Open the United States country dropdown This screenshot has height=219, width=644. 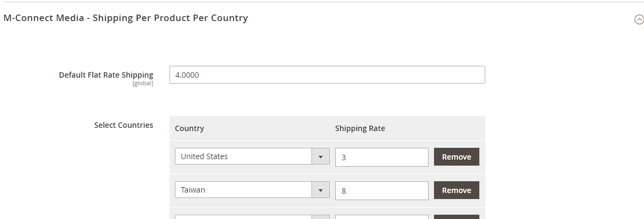coord(244,156)
